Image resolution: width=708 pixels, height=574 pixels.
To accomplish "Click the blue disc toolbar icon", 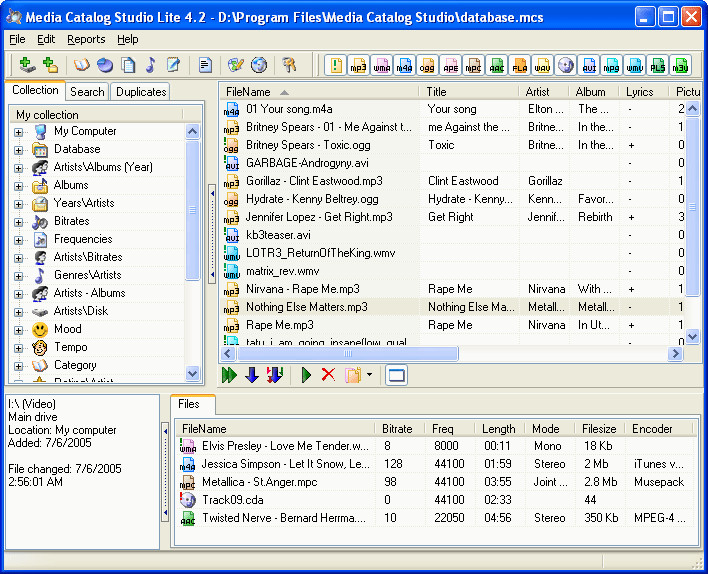I will (x=105, y=65).
